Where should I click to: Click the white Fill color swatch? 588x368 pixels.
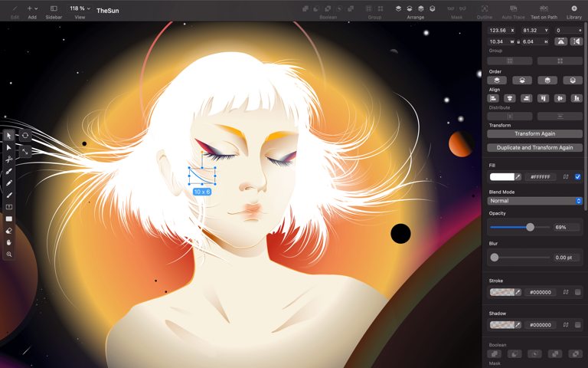[x=502, y=177]
